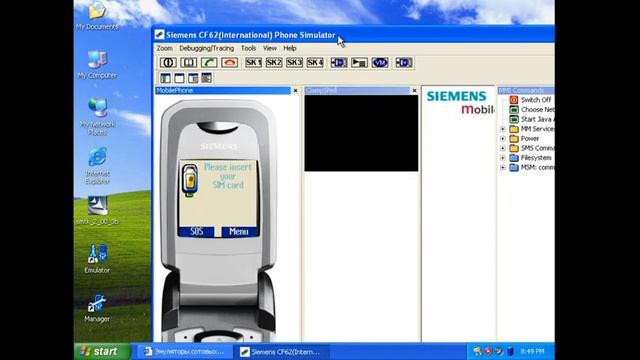Click the Siemens mobile logo
This screenshot has width=640, height=360.
tap(460, 102)
